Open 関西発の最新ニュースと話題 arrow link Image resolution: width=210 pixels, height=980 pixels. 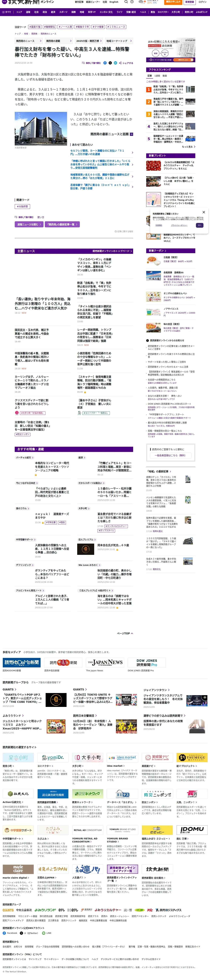[x=112, y=134]
